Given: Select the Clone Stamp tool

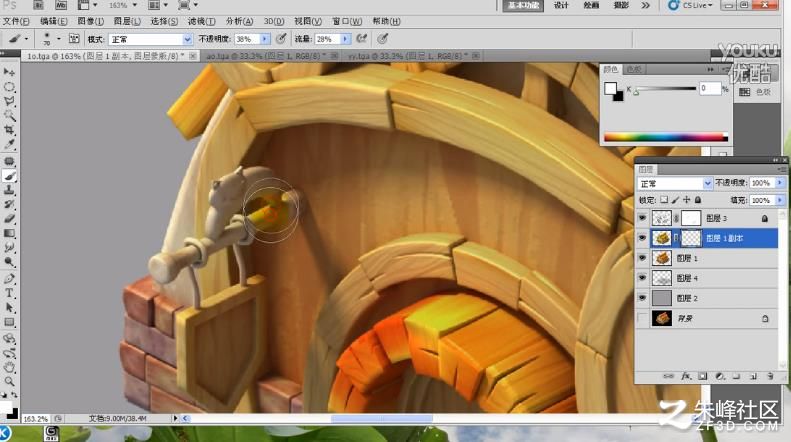Looking at the screenshot, I should [9, 190].
